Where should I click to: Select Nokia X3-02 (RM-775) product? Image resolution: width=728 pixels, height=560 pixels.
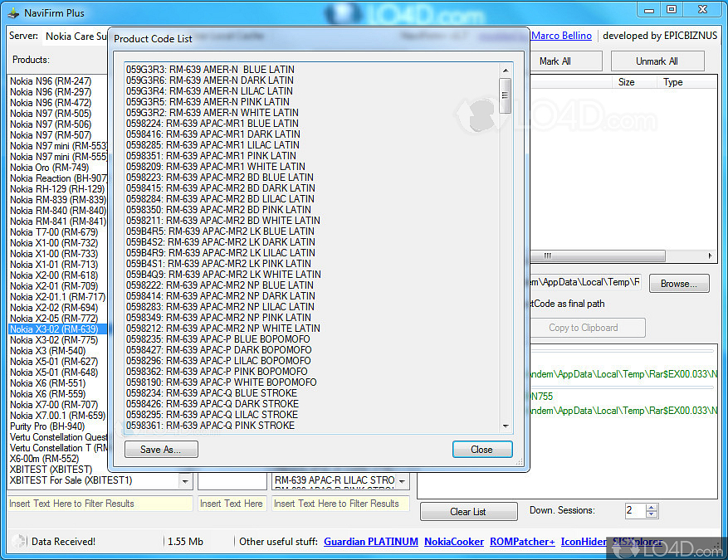tap(54, 340)
